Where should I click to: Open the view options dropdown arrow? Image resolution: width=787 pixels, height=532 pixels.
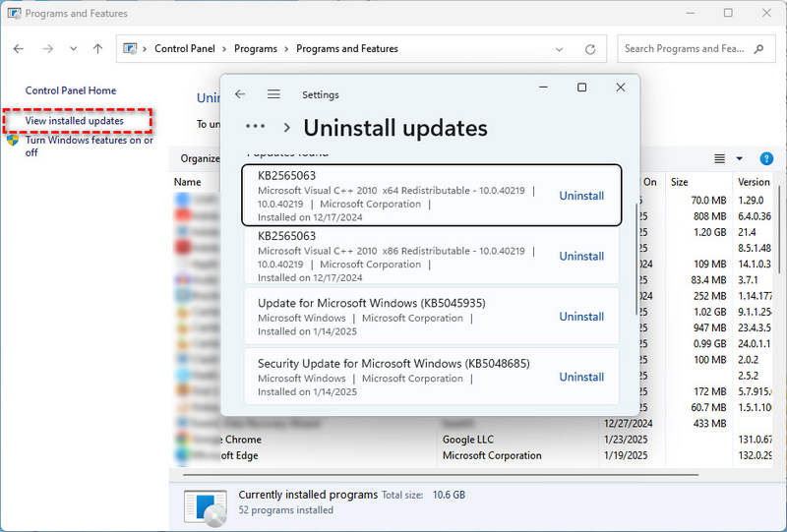point(740,158)
